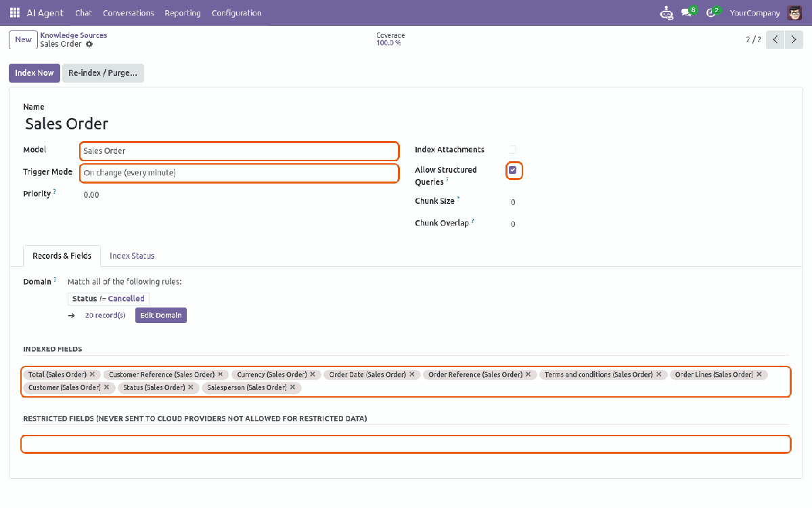Viewport: 812px width, 508px height.
Task: Click the Re-index / Purge button
Action: click(103, 73)
